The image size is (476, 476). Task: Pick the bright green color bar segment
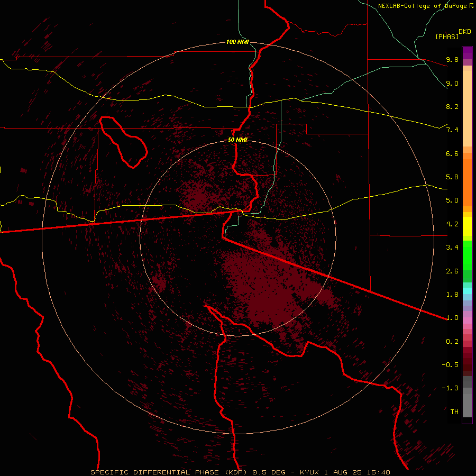(467, 255)
